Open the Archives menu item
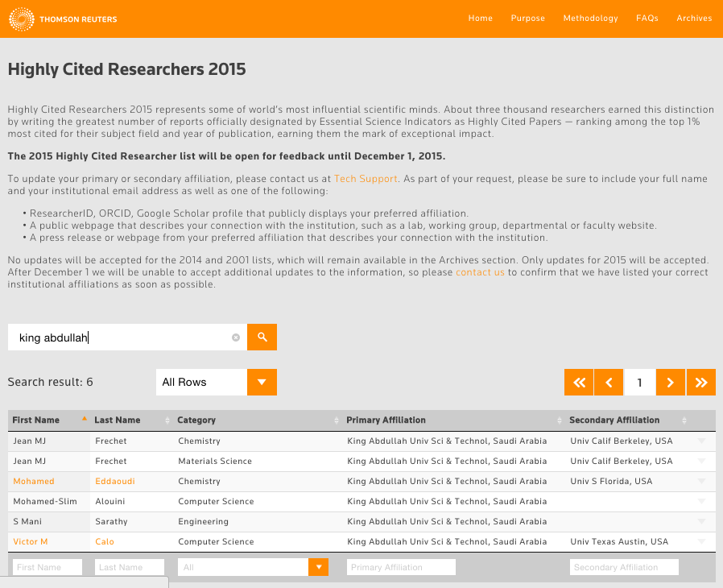The height and width of the screenshot is (588, 723). click(x=694, y=19)
